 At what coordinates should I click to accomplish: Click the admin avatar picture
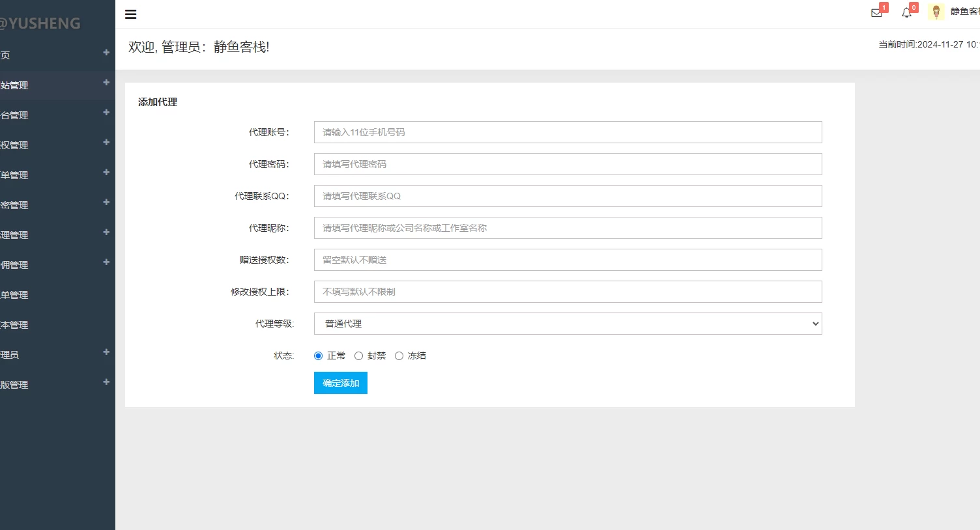point(936,12)
